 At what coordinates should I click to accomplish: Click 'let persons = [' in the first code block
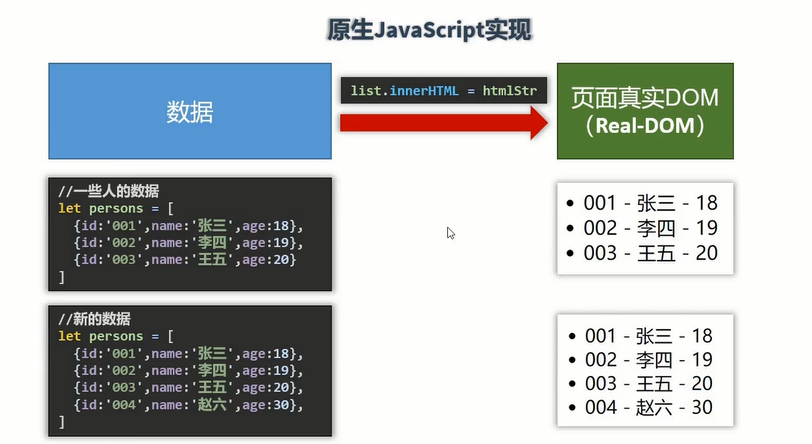point(116,208)
